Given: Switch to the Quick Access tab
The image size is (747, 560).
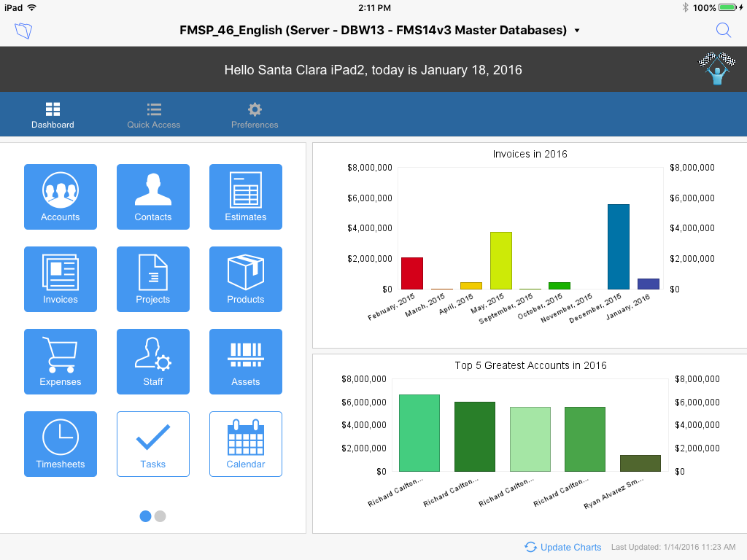Looking at the screenshot, I should point(153,115).
